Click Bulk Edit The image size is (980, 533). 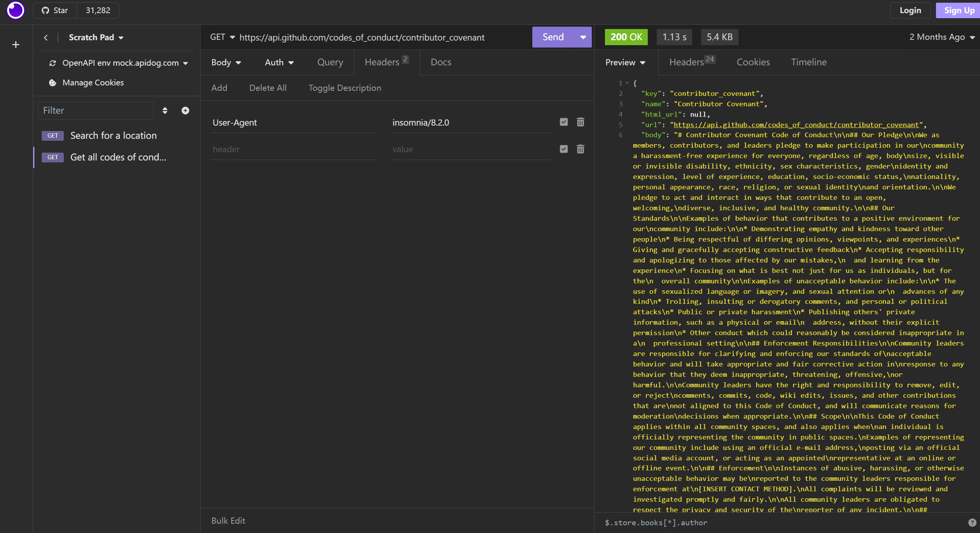[x=228, y=521]
